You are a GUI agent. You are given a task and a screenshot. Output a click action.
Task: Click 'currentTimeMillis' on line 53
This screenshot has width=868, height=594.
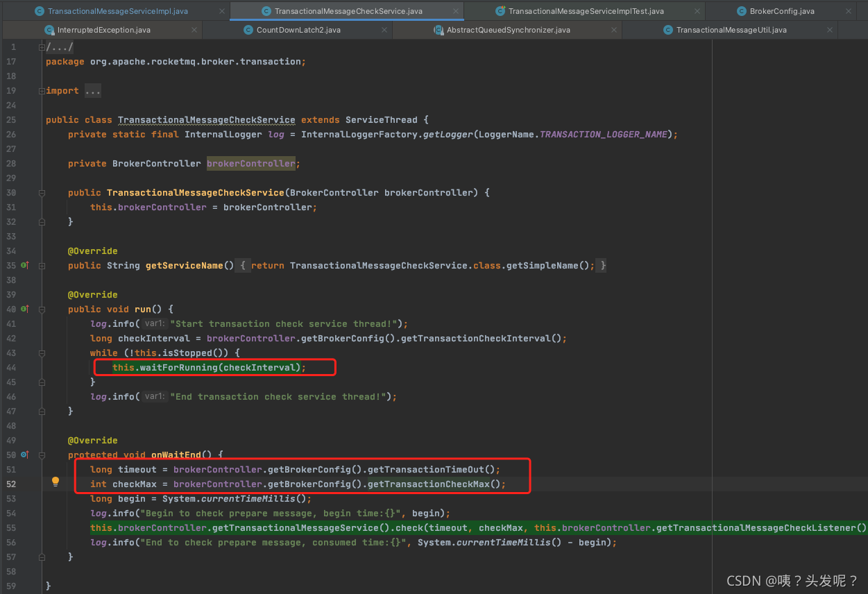pyautogui.click(x=248, y=498)
